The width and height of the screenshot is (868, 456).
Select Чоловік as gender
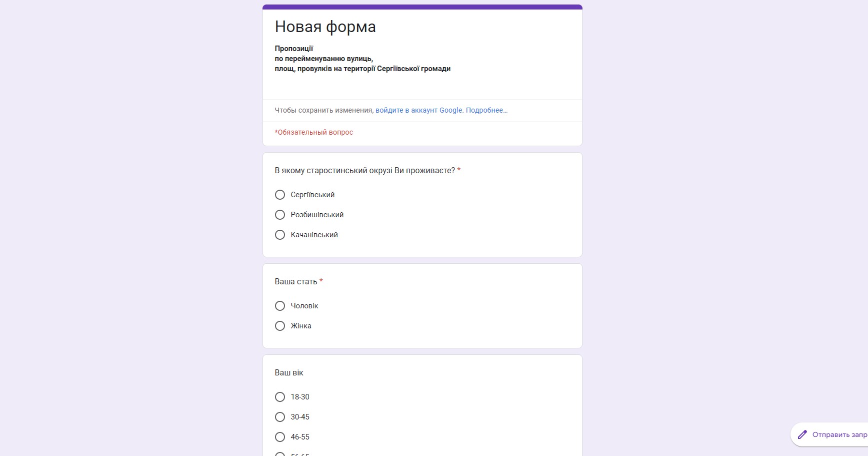click(280, 306)
